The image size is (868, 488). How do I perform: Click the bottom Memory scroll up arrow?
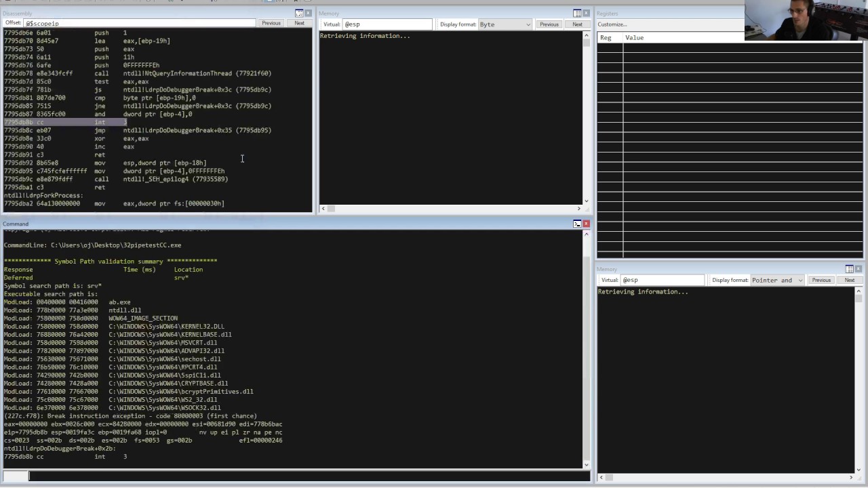tap(859, 291)
